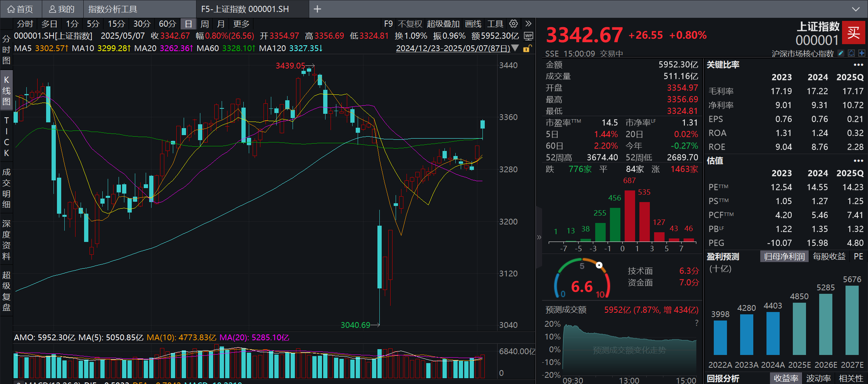
Task: Open 关键比率 more options ellipsis
Action: pos(858,65)
